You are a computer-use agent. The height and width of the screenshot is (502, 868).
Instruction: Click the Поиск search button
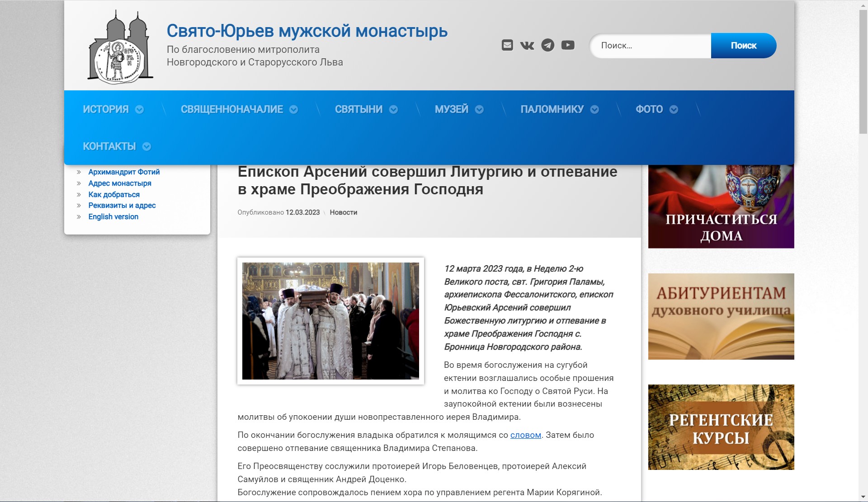pyautogui.click(x=744, y=46)
